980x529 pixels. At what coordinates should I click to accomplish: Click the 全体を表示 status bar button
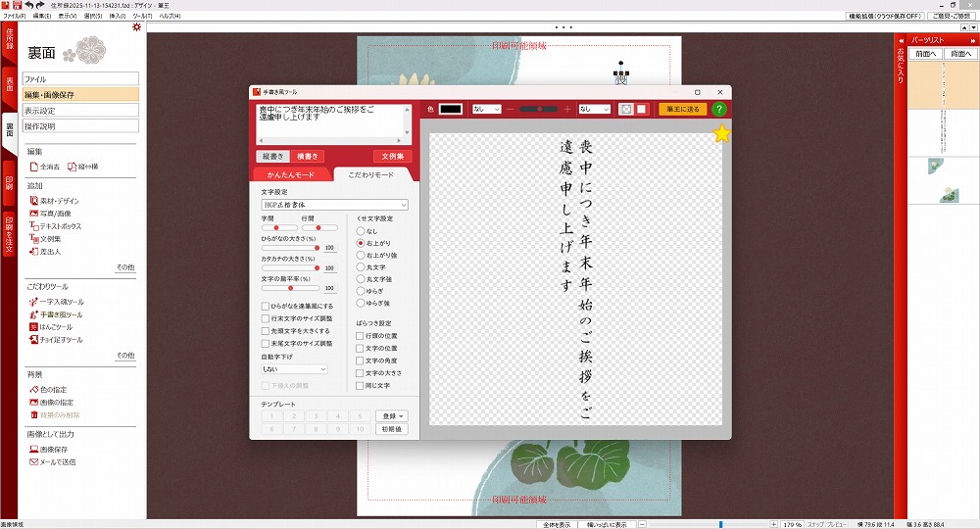tap(557, 525)
